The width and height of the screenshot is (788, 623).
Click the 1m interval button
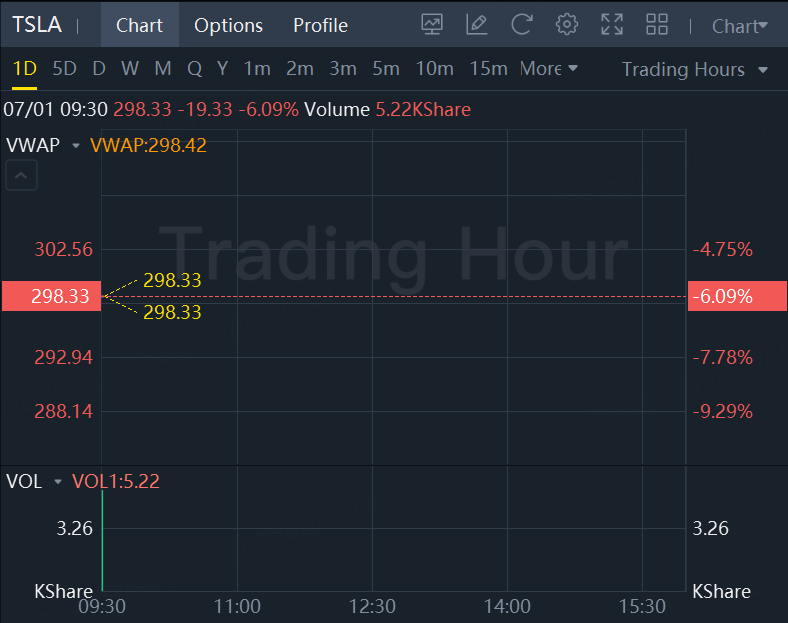point(257,69)
